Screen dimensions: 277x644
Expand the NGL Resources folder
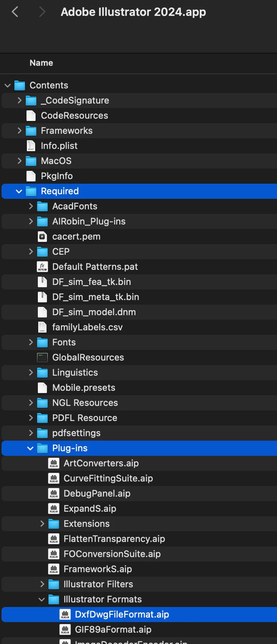(31, 403)
